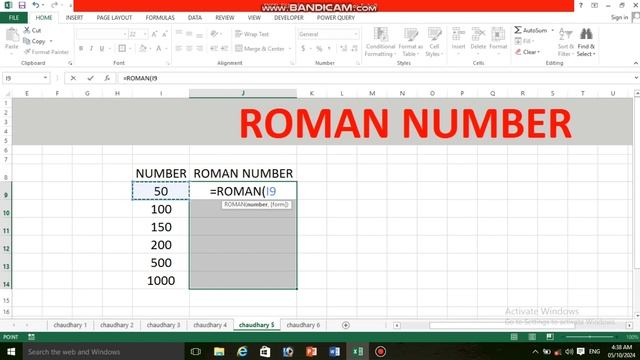Open the font name combo box

click(x=101, y=34)
